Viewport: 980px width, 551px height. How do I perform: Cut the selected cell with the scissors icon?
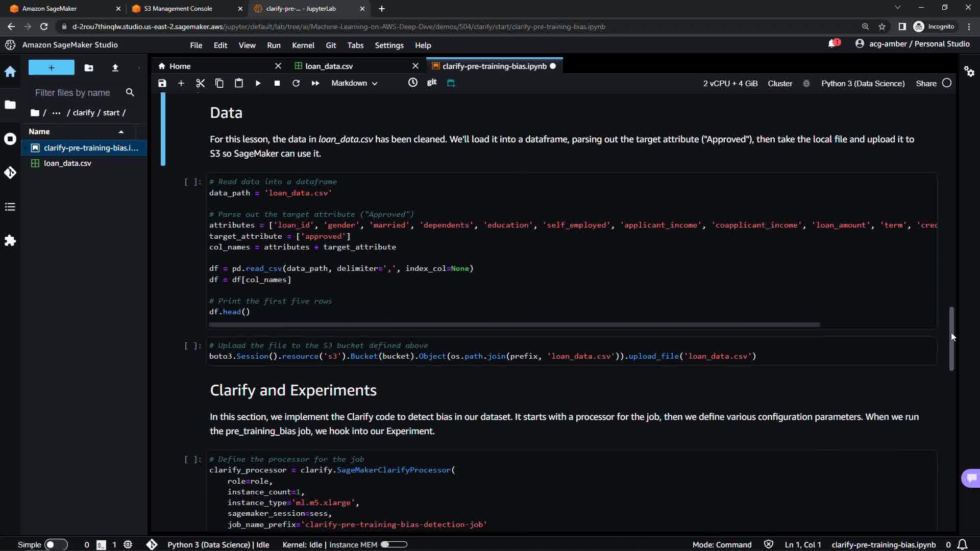coord(200,83)
